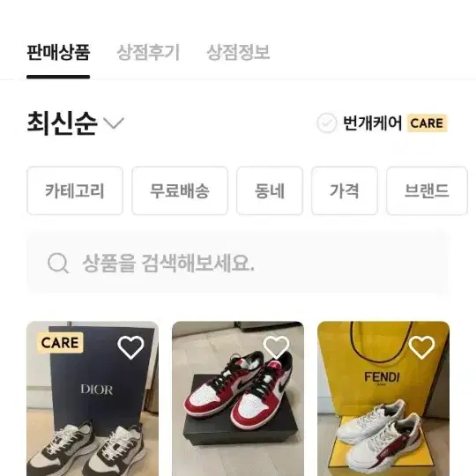This screenshot has width=476, height=476.
Task: Click the 상품을 검색해보세요 search field
Action: (x=238, y=263)
